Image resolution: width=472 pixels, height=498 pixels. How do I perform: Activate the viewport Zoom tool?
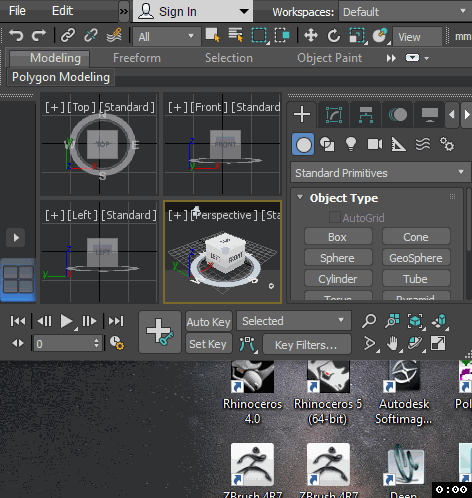click(x=369, y=321)
